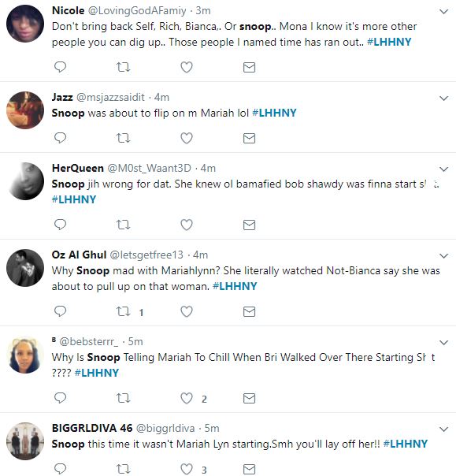Screen dimensions: 456x476
Task: Retweet Oz Al Ghul's tweet with 1 retweet
Action: point(124,311)
